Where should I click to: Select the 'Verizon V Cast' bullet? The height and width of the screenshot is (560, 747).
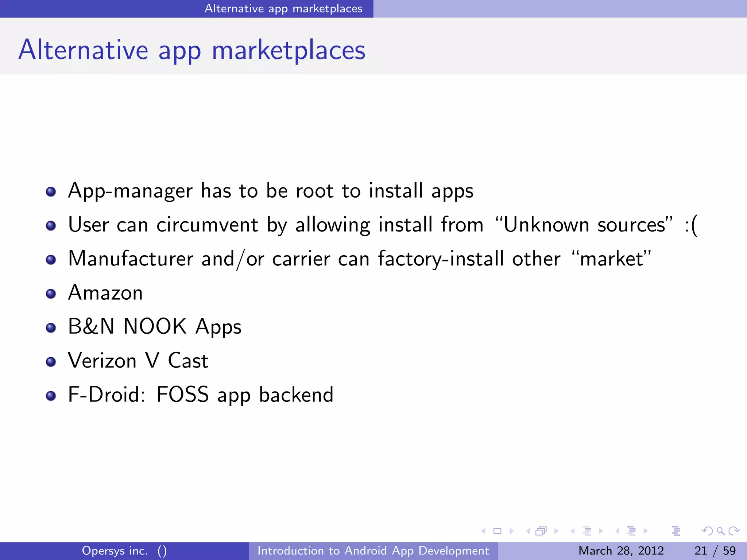pyautogui.click(x=138, y=361)
